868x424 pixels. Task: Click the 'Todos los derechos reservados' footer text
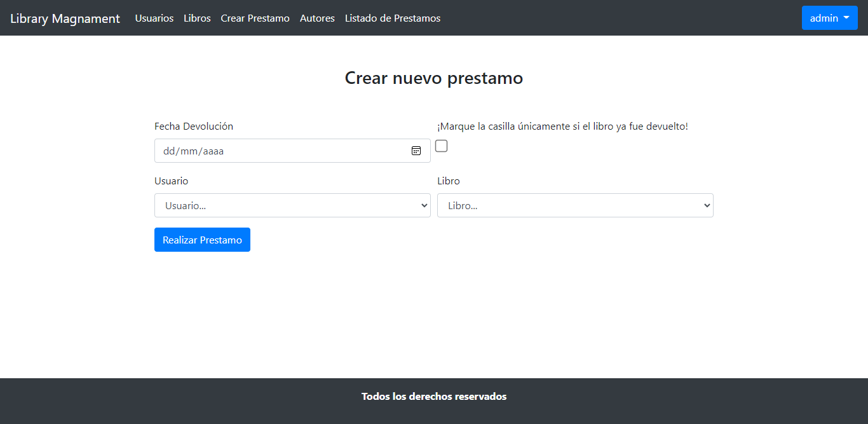[434, 397]
